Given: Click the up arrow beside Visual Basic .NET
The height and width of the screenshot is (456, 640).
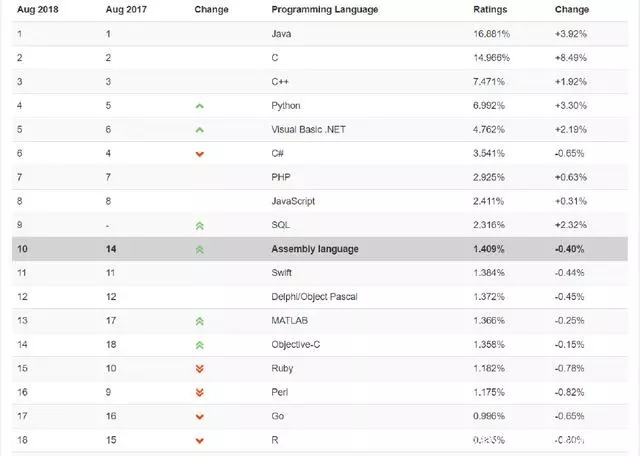Looking at the screenshot, I should pyautogui.click(x=199, y=130).
